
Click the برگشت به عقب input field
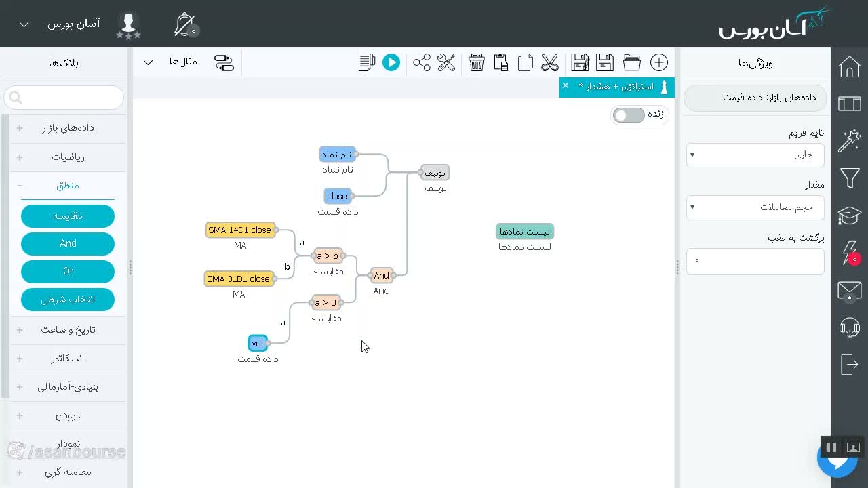point(755,261)
